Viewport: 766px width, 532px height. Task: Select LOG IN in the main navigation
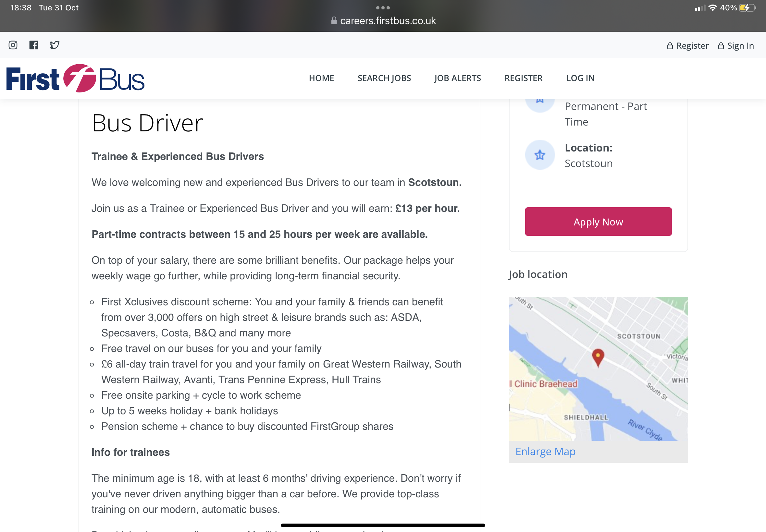580,78
